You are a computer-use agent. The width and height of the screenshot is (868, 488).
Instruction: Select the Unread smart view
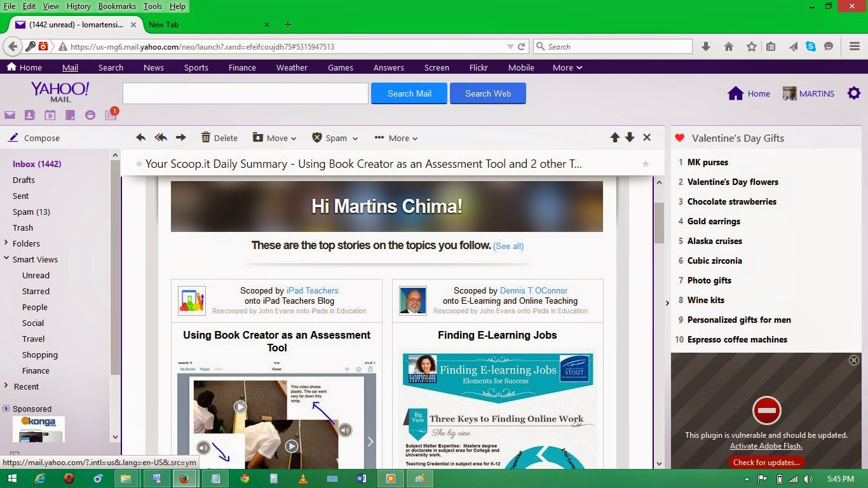point(36,275)
